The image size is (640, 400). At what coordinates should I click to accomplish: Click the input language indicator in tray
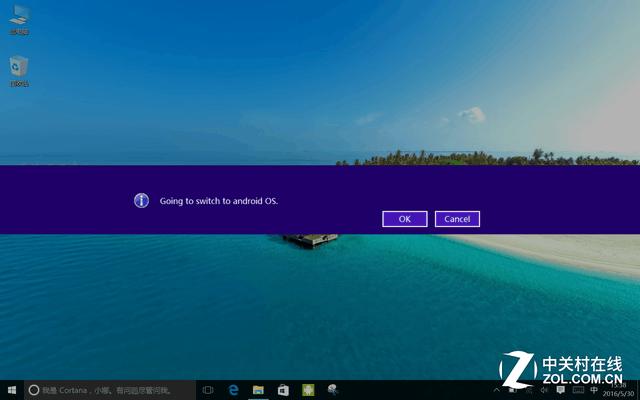coord(595,389)
